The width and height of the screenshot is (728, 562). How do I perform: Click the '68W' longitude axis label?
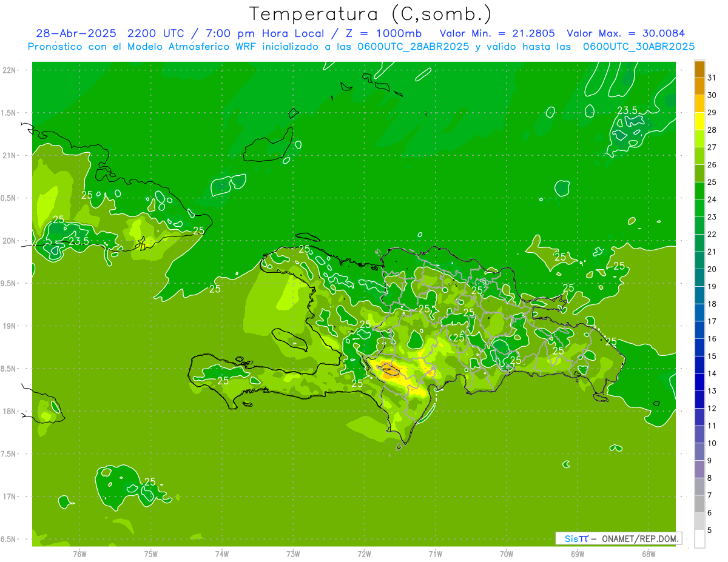(x=648, y=554)
